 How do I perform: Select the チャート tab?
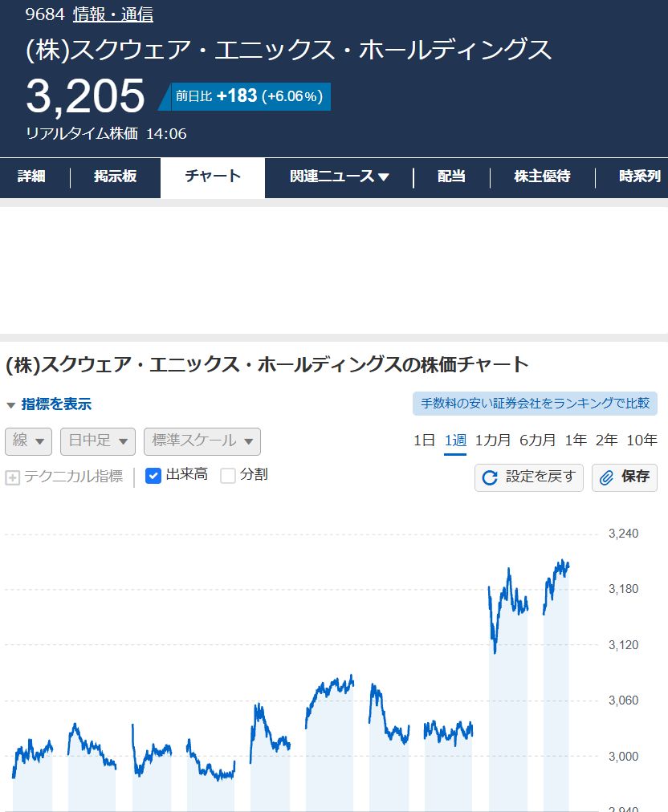pos(213,177)
